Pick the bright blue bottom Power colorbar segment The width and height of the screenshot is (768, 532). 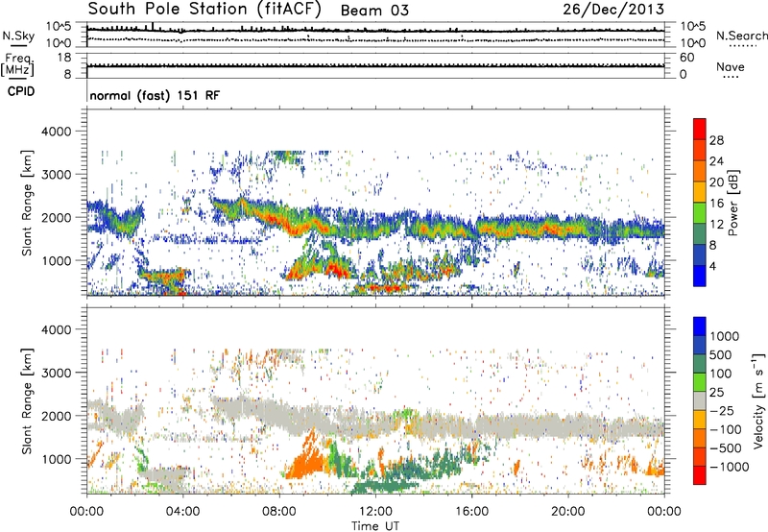click(700, 276)
